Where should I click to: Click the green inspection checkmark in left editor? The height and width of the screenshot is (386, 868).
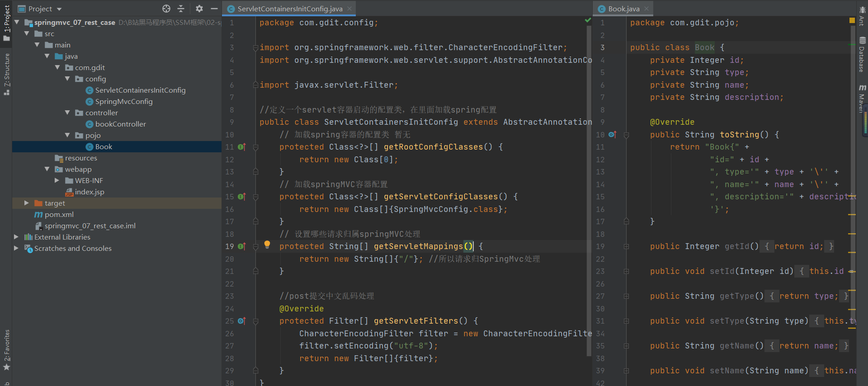(588, 20)
